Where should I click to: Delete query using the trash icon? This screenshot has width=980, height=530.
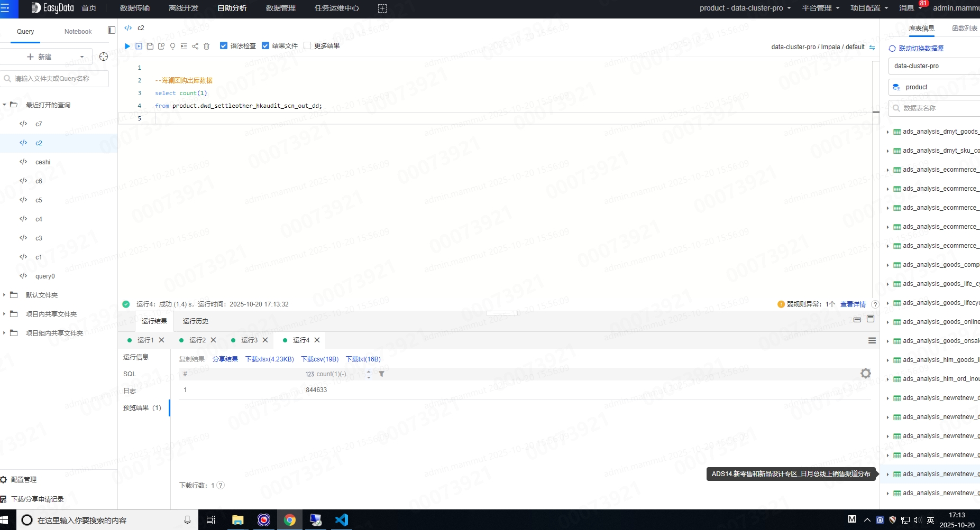click(x=207, y=46)
